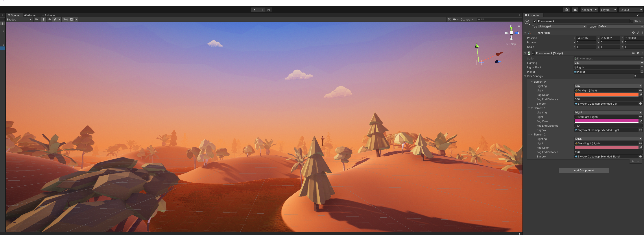Open Element 0 orange Fog Color swatch
Viewport: 644px width, 235px height.
click(x=606, y=95)
